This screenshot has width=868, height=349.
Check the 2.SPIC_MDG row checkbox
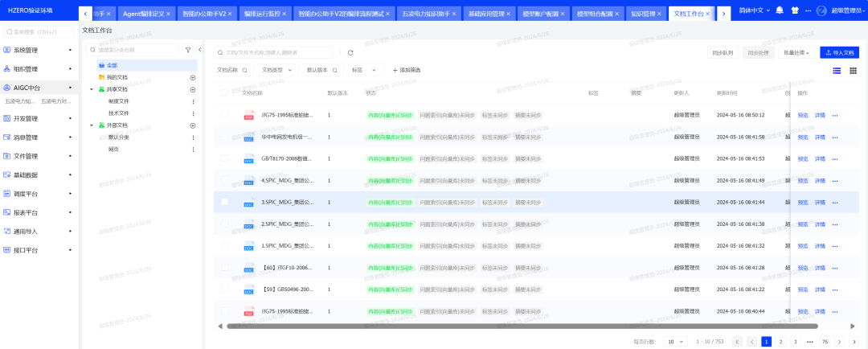[x=224, y=224]
